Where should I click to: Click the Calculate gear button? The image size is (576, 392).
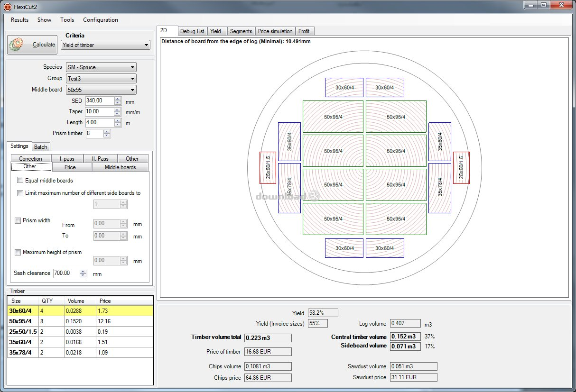(x=32, y=45)
